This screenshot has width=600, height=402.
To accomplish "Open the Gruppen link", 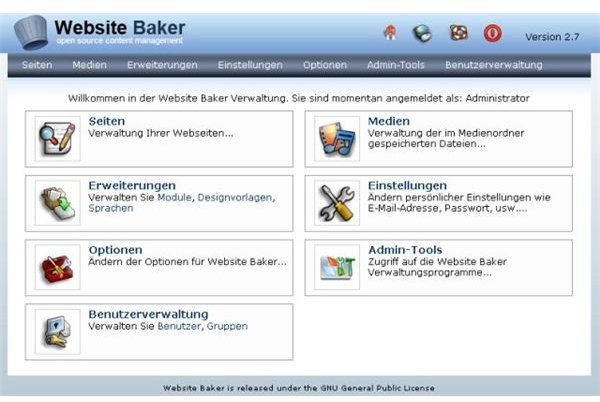I will point(227,326).
